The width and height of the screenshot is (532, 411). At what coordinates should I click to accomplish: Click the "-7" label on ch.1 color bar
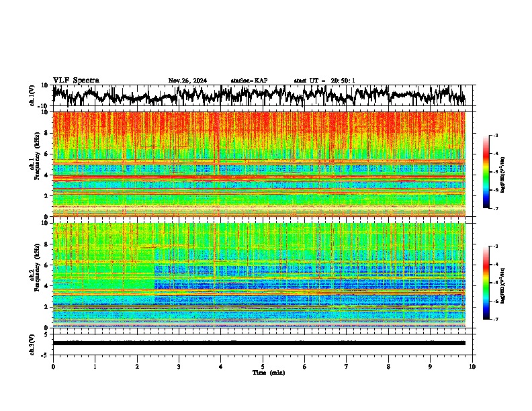pyautogui.click(x=496, y=208)
